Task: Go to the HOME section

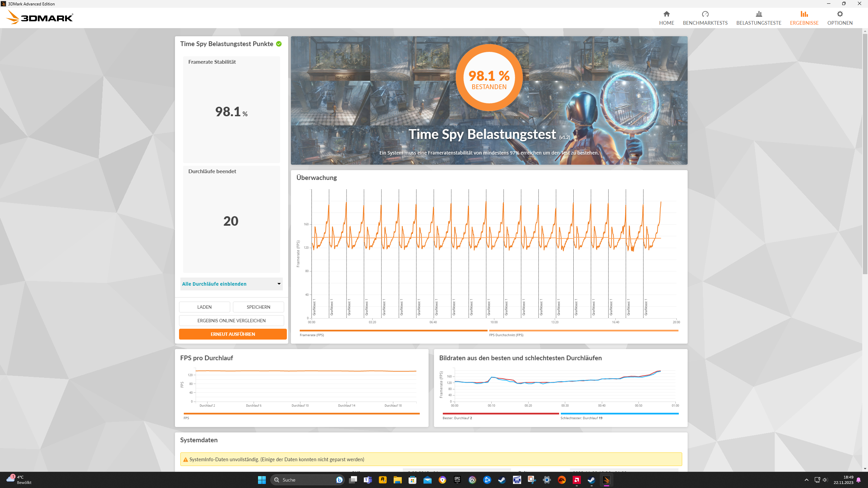Action: coord(666,18)
